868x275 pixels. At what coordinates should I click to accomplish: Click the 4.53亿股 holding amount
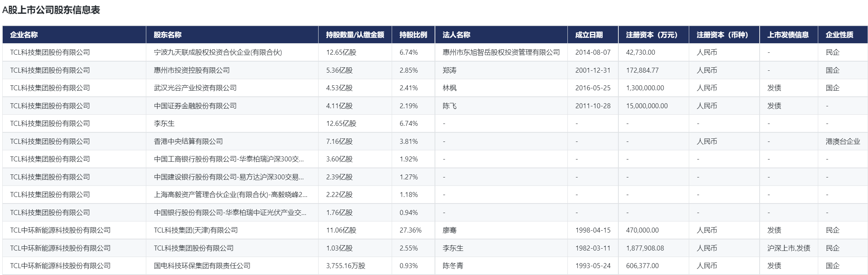pos(339,88)
